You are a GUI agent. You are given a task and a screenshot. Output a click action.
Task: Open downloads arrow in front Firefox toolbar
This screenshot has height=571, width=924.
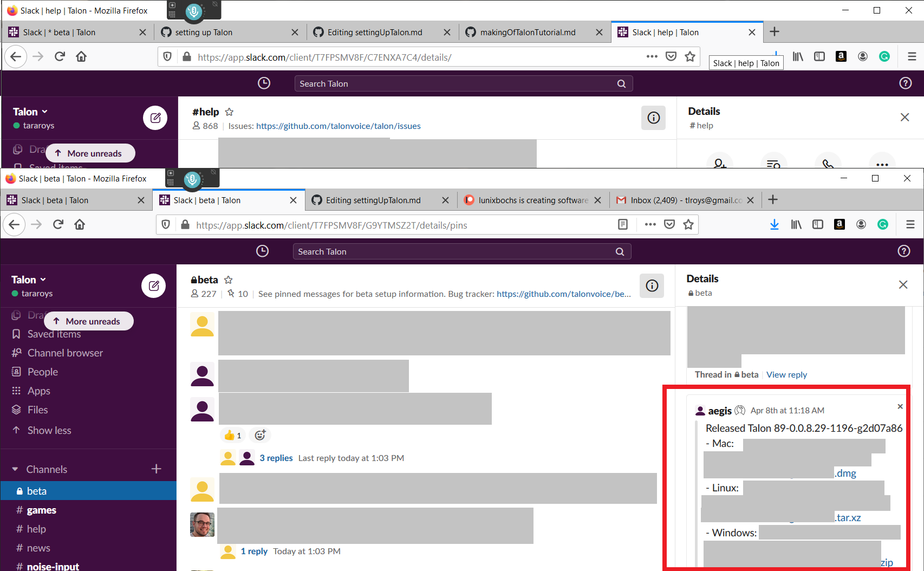click(775, 224)
